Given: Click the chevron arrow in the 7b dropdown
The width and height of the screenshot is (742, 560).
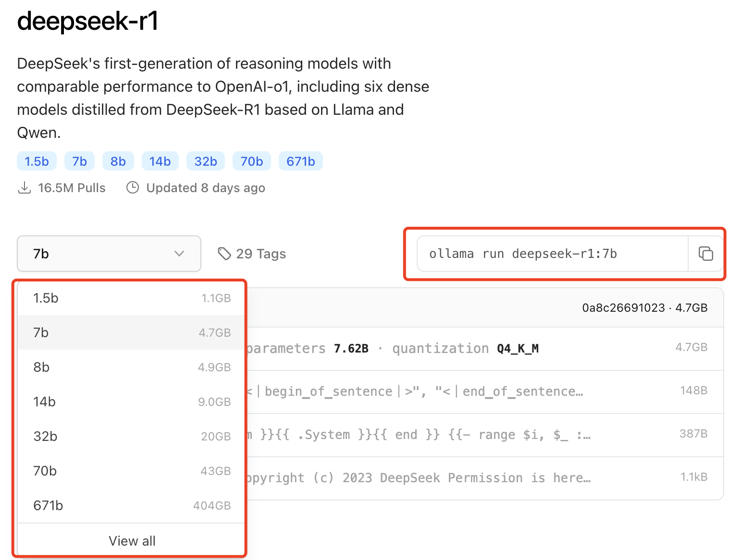Looking at the screenshot, I should (x=179, y=254).
